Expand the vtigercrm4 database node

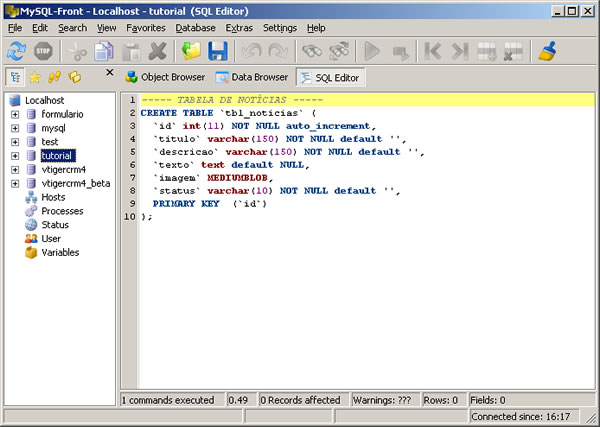tap(15, 169)
